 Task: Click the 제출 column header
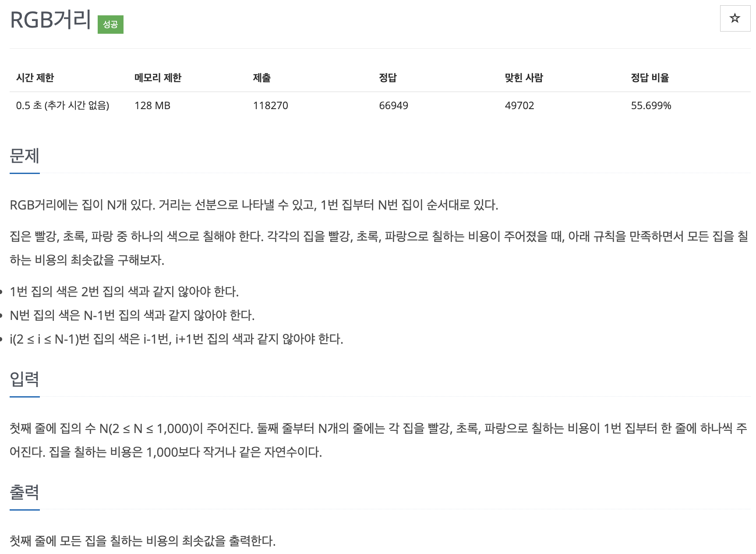pos(262,78)
